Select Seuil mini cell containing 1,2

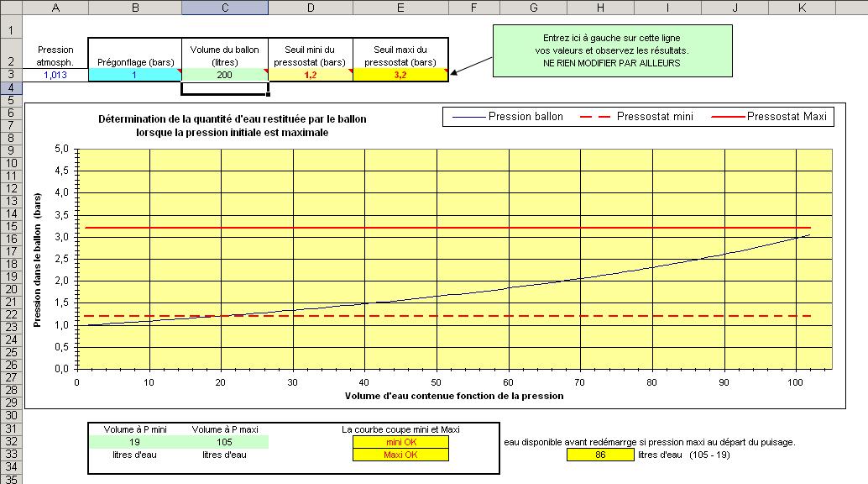(311, 75)
